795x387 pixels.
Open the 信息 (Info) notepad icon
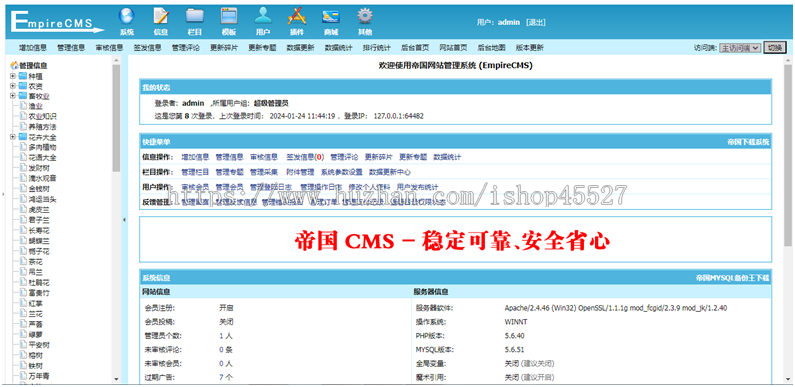pos(160,16)
